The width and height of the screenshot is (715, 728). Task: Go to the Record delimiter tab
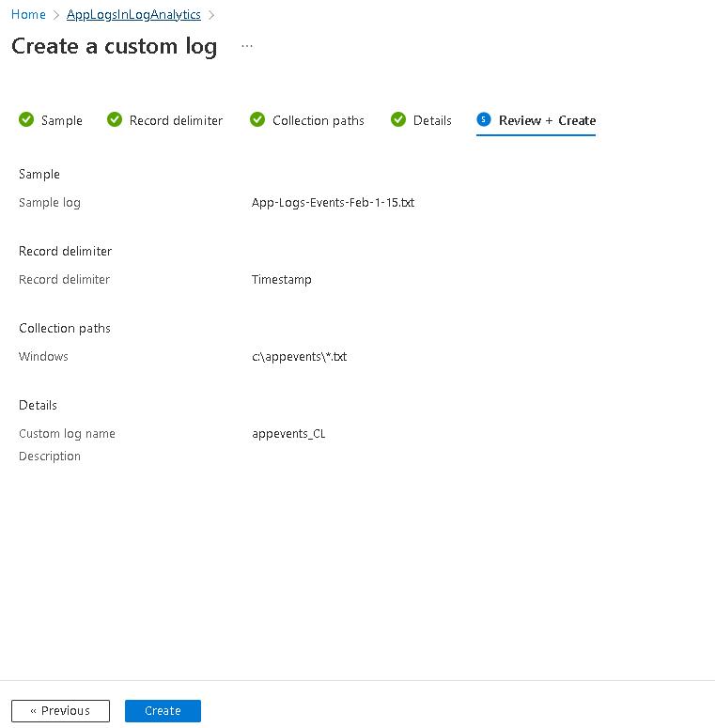click(176, 120)
